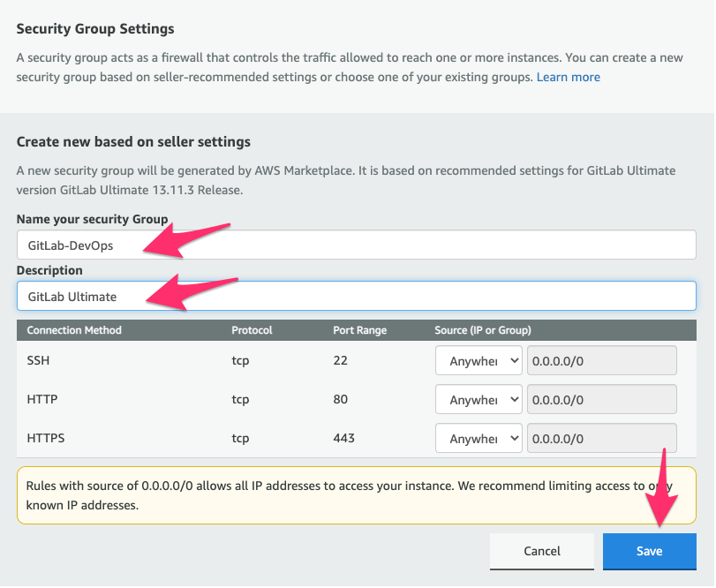Focus the Description field containing GitLab Ultimate
Viewport: 716px width, 588px height.
(356, 296)
